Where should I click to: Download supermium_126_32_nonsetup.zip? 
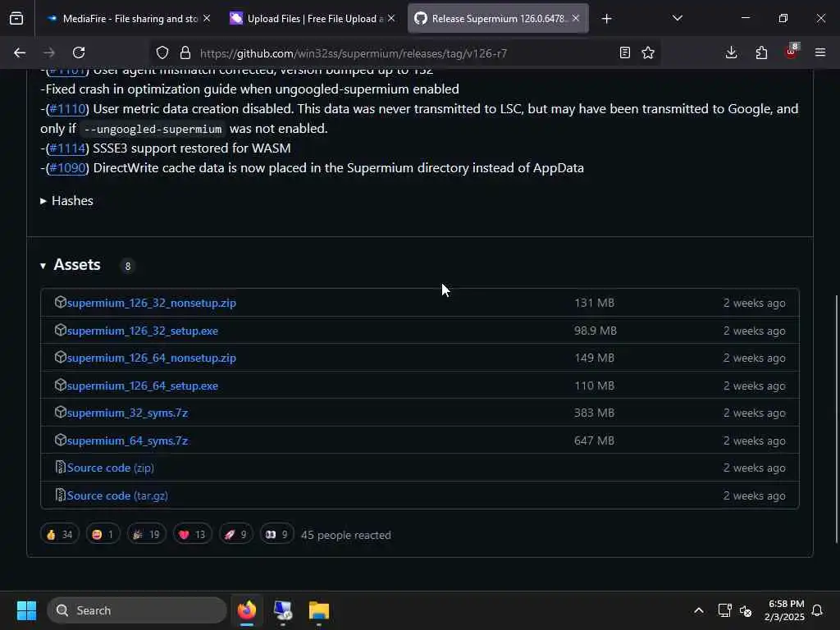pyautogui.click(x=152, y=303)
